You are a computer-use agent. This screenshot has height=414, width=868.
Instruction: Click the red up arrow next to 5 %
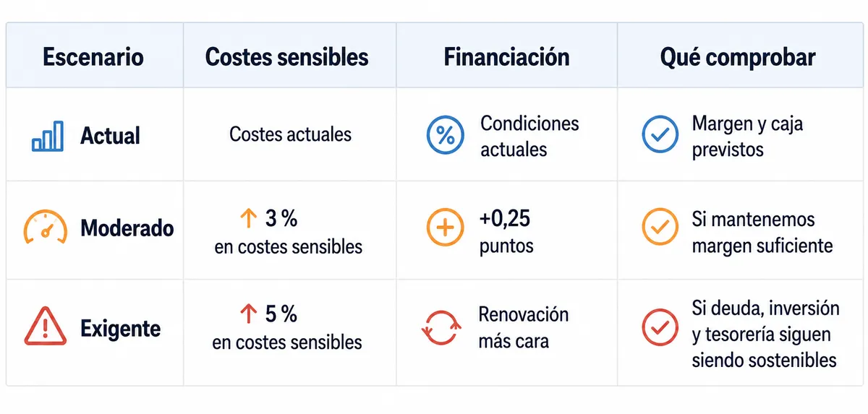pos(247,314)
